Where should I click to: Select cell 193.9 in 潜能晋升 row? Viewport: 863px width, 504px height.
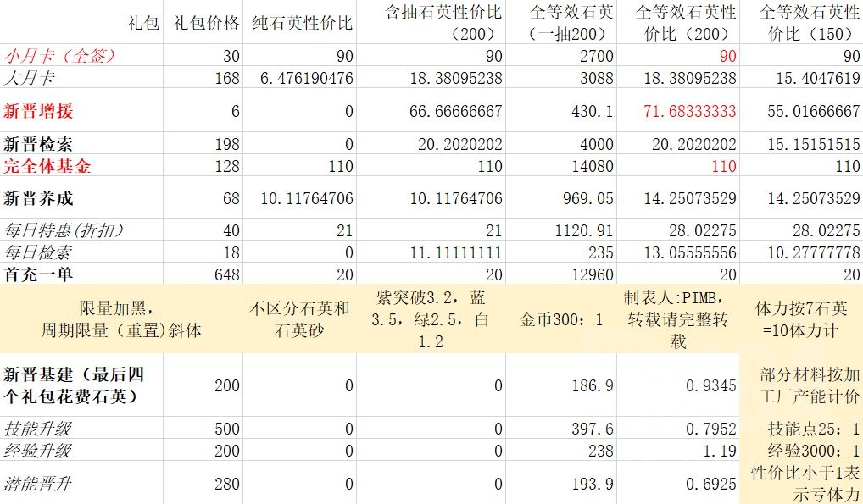tap(561, 483)
